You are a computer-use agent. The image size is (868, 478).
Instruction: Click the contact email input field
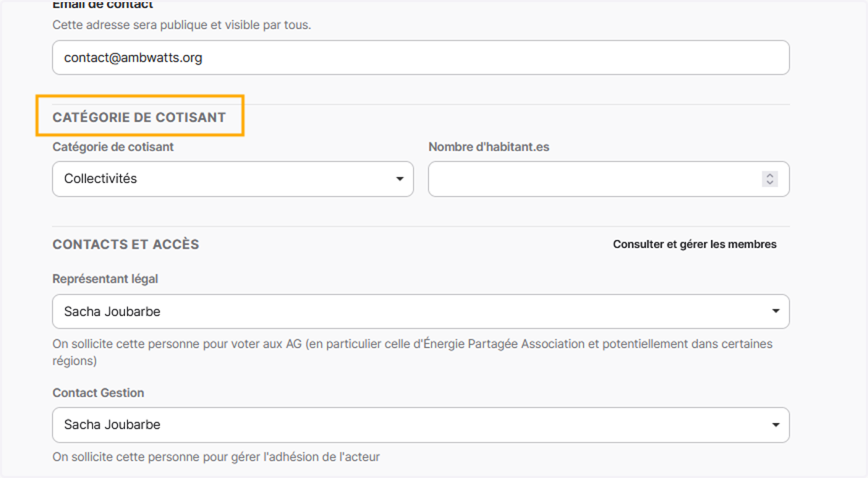click(x=420, y=57)
